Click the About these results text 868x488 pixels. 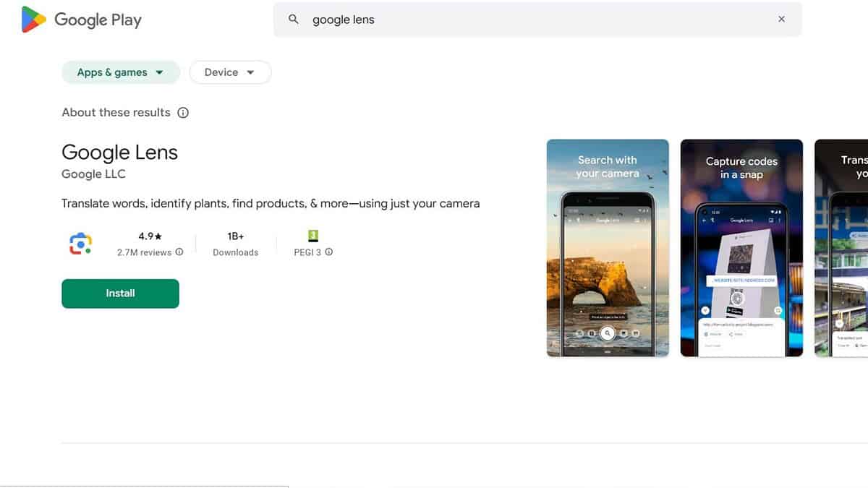[x=116, y=113]
